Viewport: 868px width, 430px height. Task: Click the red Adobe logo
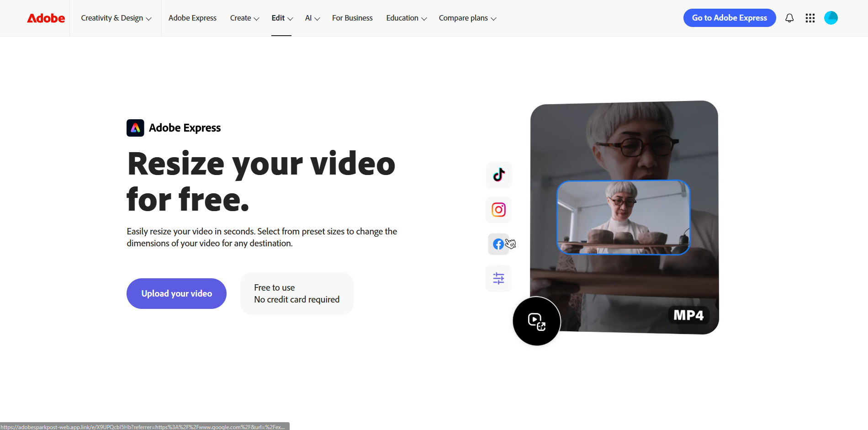pyautogui.click(x=46, y=18)
